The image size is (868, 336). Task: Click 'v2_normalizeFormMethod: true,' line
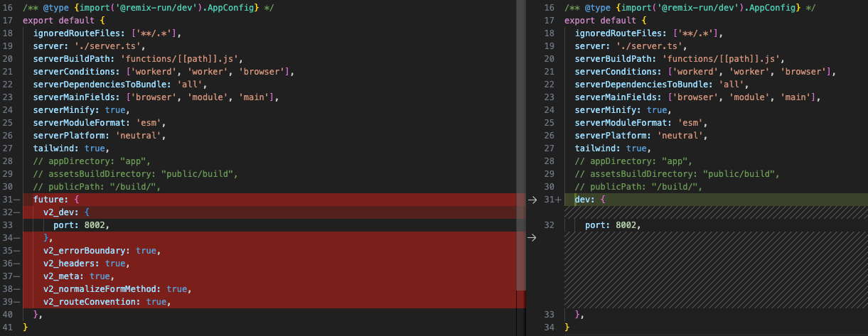point(117,289)
